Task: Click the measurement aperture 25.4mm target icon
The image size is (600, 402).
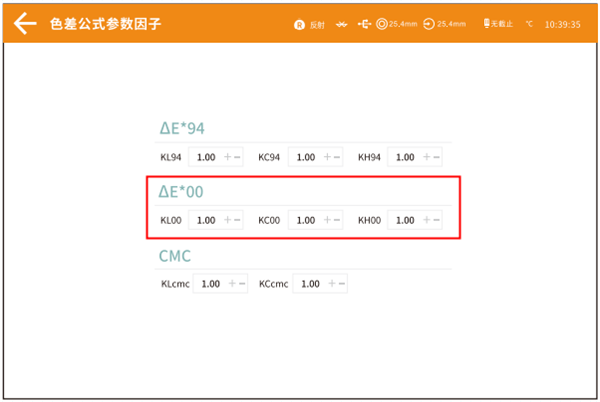Action: tap(382, 24)
